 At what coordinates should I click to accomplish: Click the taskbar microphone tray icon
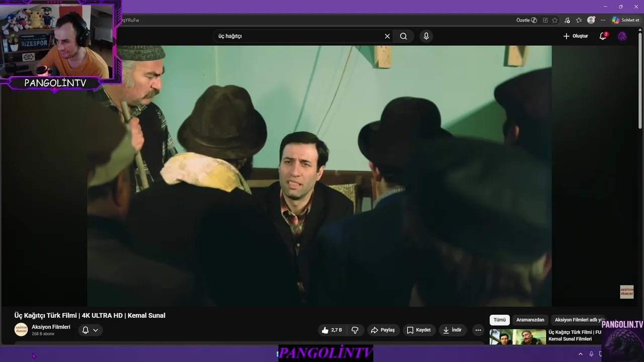pos(591,354)
